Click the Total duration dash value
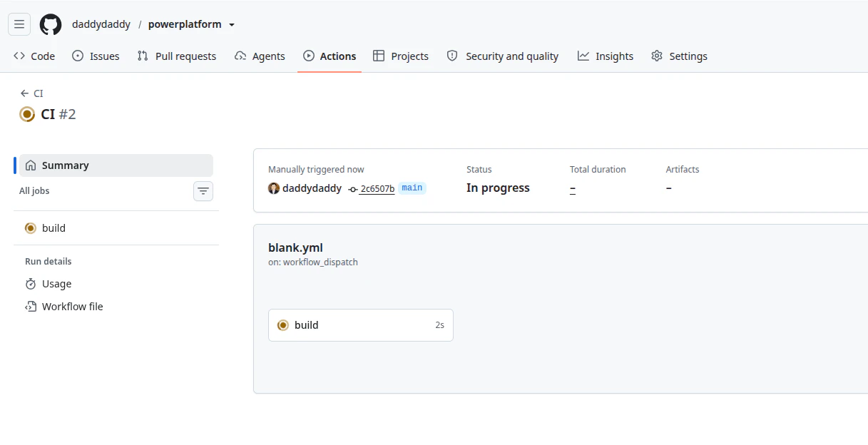Viewport: 868px width, 445px height. [x=573, y=188]
